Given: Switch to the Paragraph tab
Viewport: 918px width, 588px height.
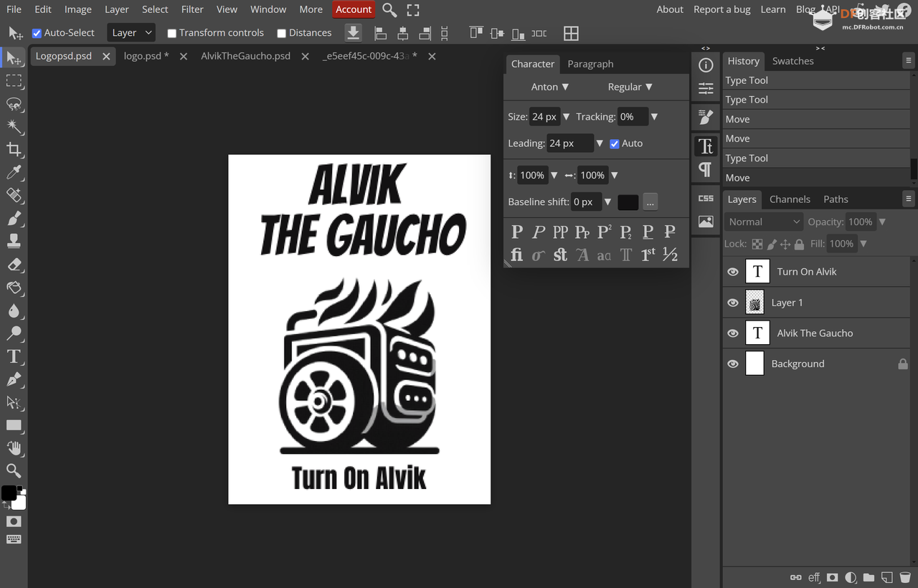Looking at the screenshot, I should point(590,64).
